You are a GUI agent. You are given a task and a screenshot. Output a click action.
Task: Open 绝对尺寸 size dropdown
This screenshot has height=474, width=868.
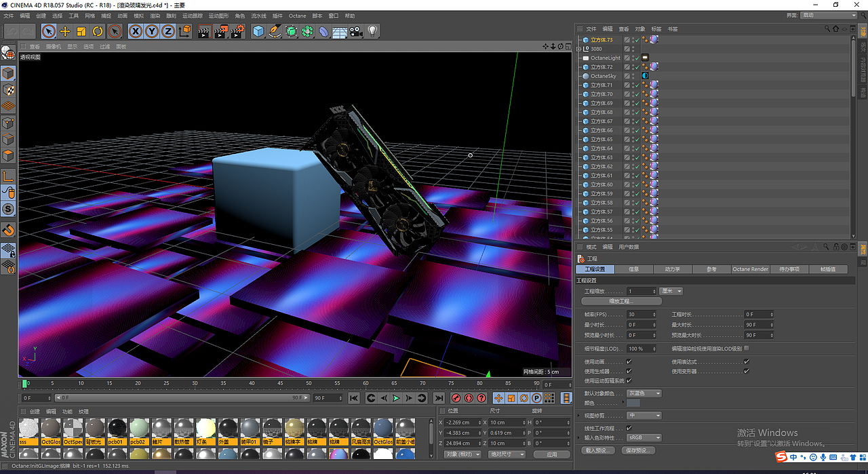507,454
